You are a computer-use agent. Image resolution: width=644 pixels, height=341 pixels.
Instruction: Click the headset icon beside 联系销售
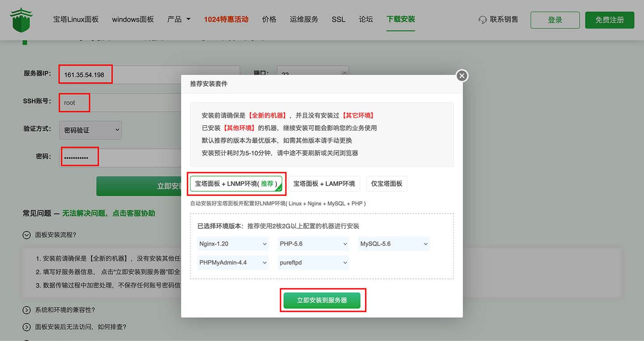click(483, 20)
